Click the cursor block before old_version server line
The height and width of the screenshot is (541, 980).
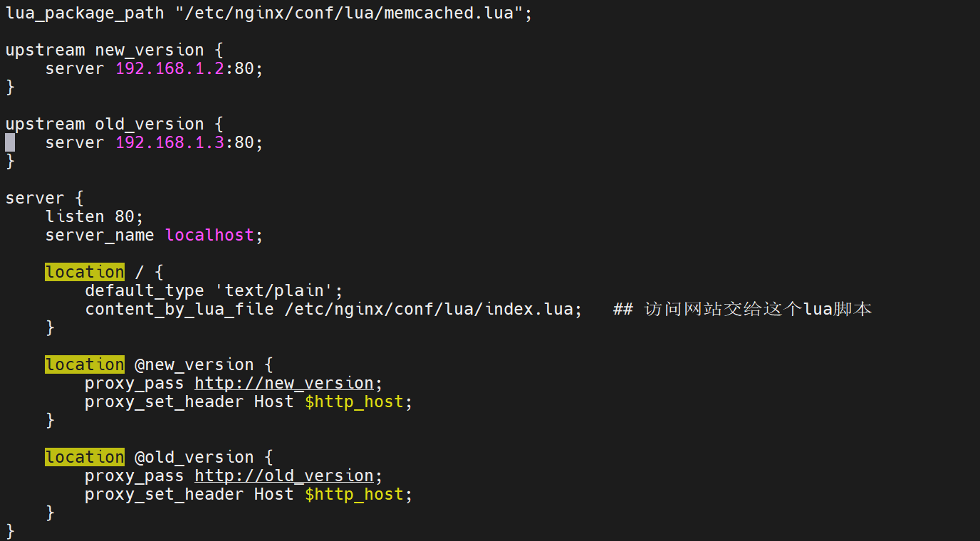point(10,142)
